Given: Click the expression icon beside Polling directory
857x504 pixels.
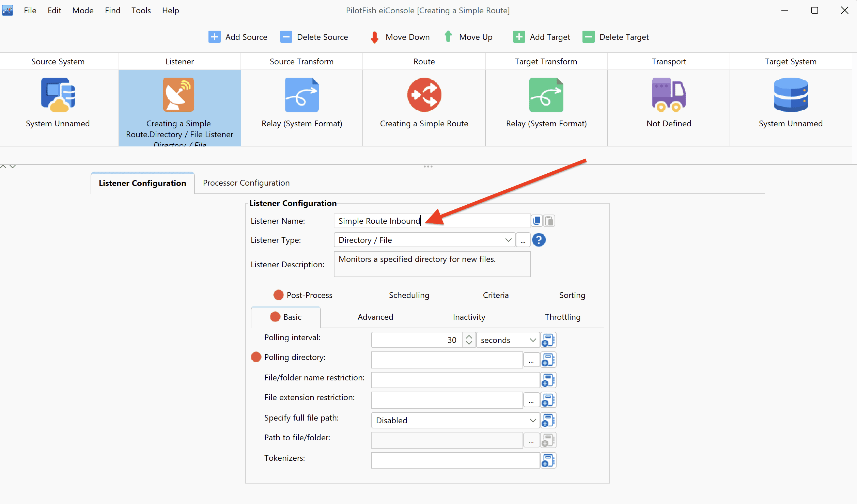Looking at the screenshot, I should click(x=548, y=360).
